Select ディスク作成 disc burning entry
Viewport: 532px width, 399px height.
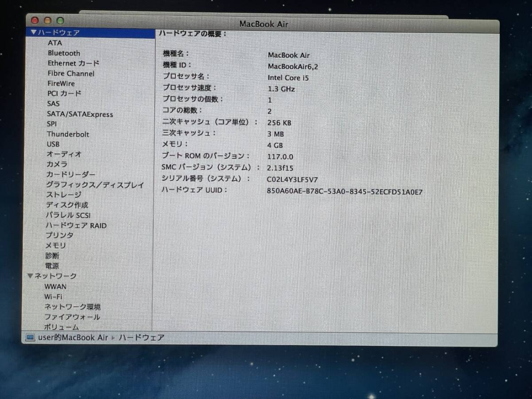pyautogui.click(x=67, y=205)
